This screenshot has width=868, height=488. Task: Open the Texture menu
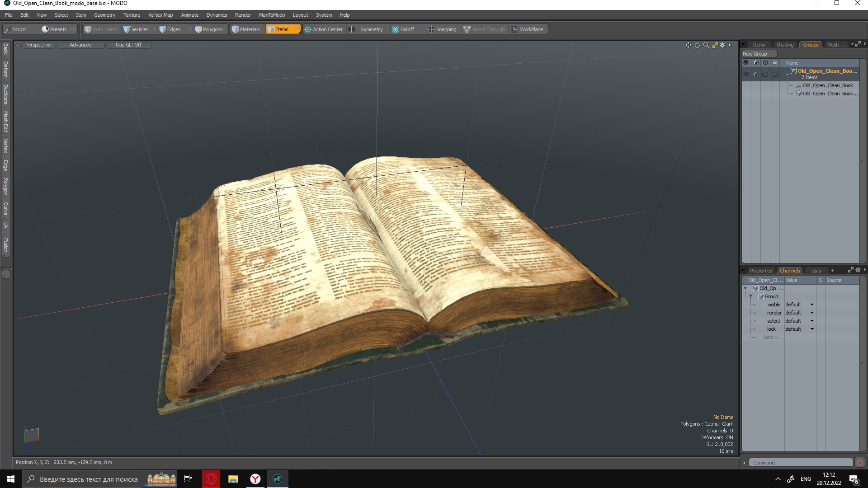(x=132, y=15)
